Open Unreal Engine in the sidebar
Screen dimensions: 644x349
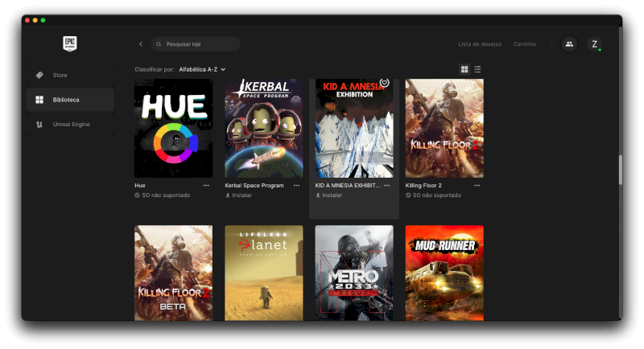[x=70, y=125]
